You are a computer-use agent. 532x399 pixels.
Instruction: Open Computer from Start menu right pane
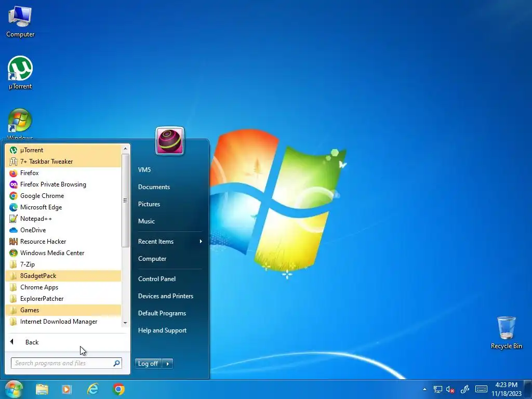point(152,259)
